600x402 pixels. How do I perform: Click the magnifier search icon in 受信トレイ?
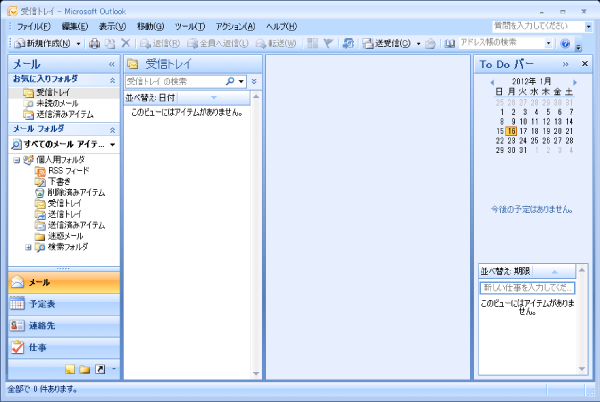click(x=230, y=81)
